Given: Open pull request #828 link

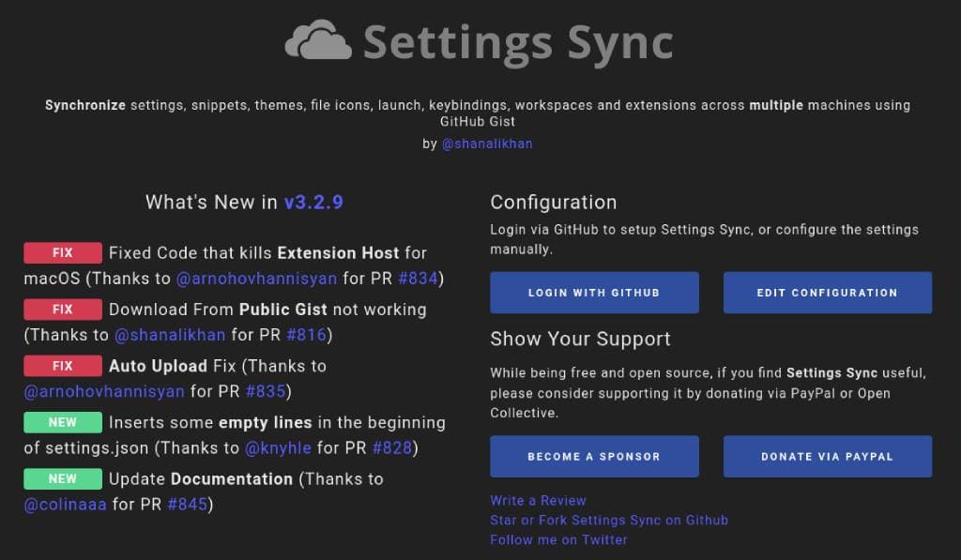Looking at the screenshot, I should point(392,447).
